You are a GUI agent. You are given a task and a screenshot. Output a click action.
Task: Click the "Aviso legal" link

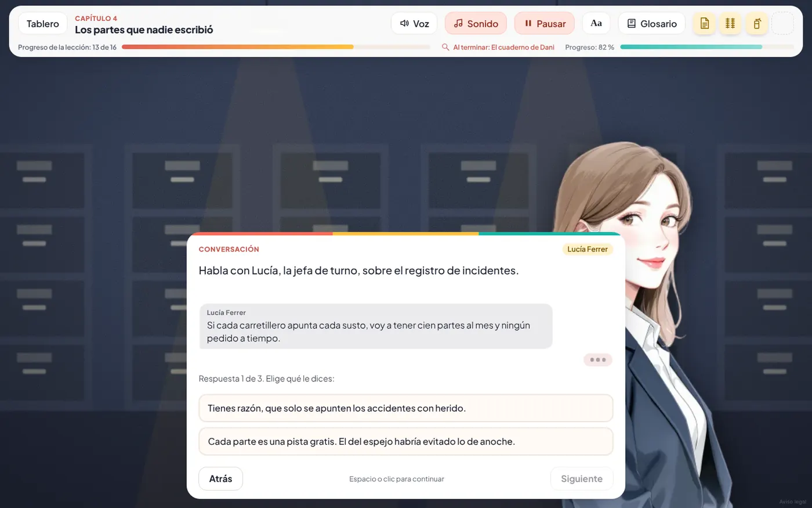[x=793, y=502]
